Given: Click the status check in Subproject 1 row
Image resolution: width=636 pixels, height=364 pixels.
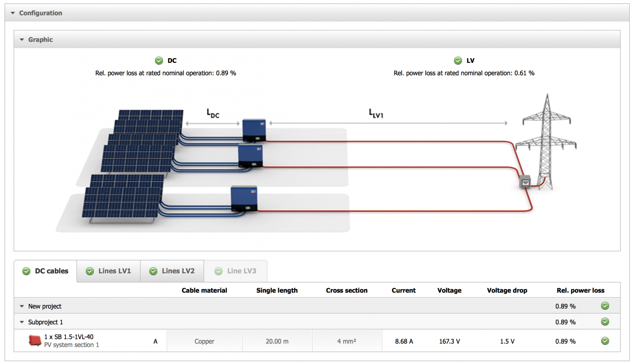Looking at the screenshot, I should 605,322.
